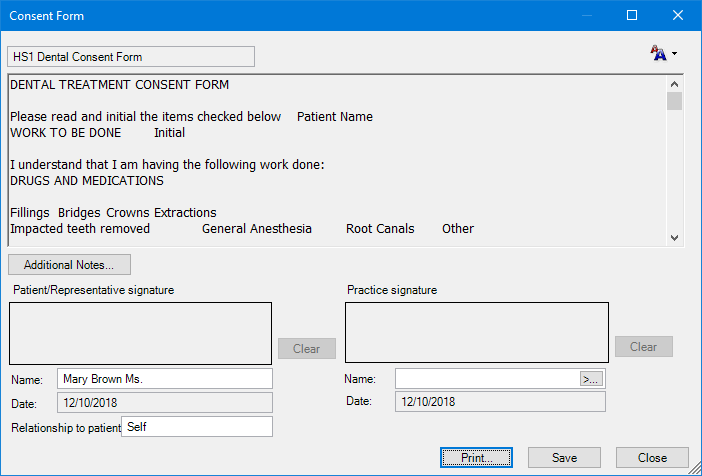Open the practice name lookup button
This screenshot has width=702, height=476.
(x=592, y=379)
